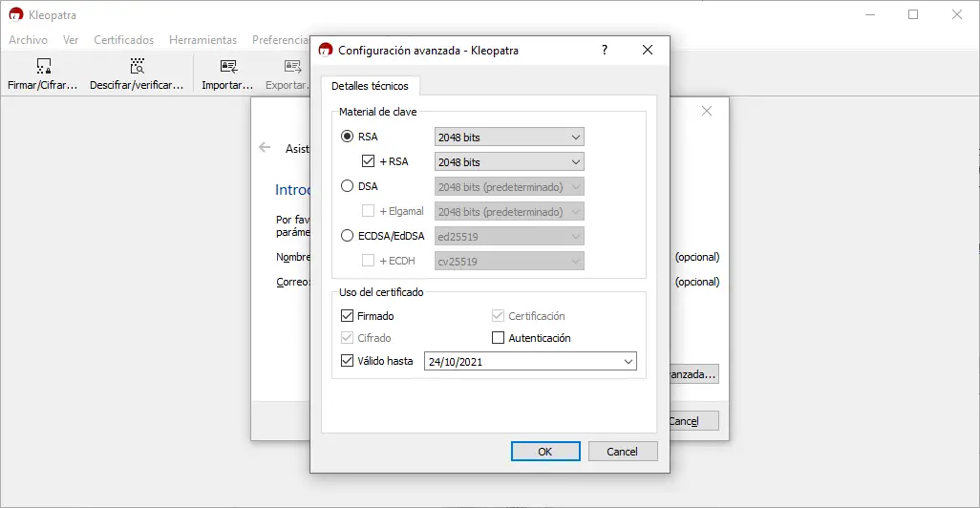Click the Kleopatra icon in the Configuración avanzada title bar
The width and height of the screenshot is (980, 508).
pos(325,50)
